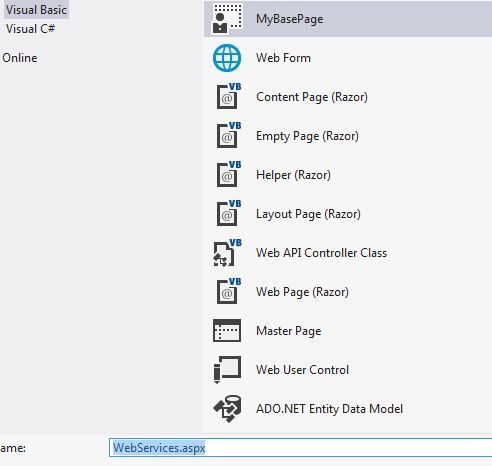Select Visual C# in the template tree

tap(30, 29)
